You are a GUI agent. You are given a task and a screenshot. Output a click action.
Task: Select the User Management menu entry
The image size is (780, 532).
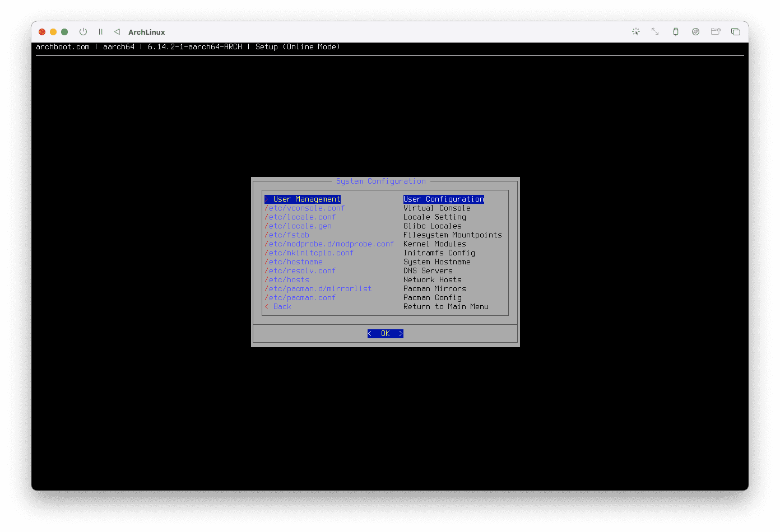[303, 199]
